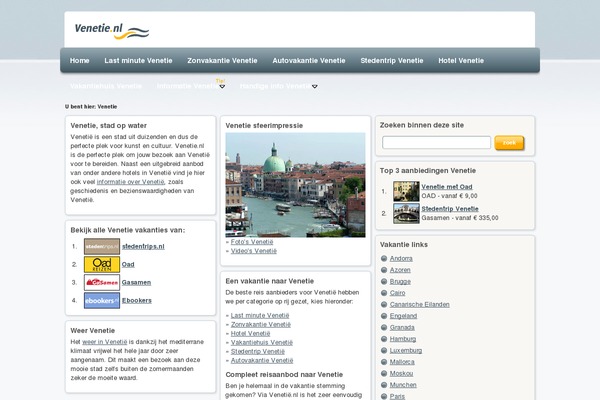The image size is (600, 400).
Task: Open Foto's Venetië link
Action: tap(252, 242)
